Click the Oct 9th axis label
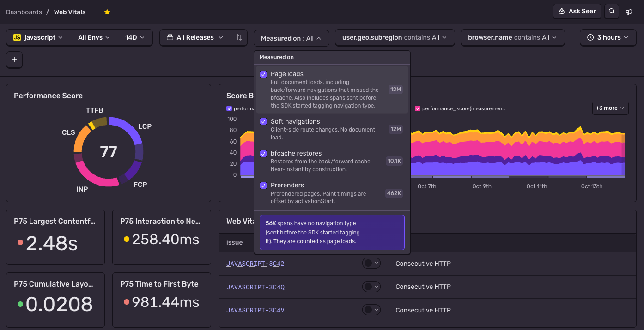The image size is (644, 330). click(x=482, y=186)
